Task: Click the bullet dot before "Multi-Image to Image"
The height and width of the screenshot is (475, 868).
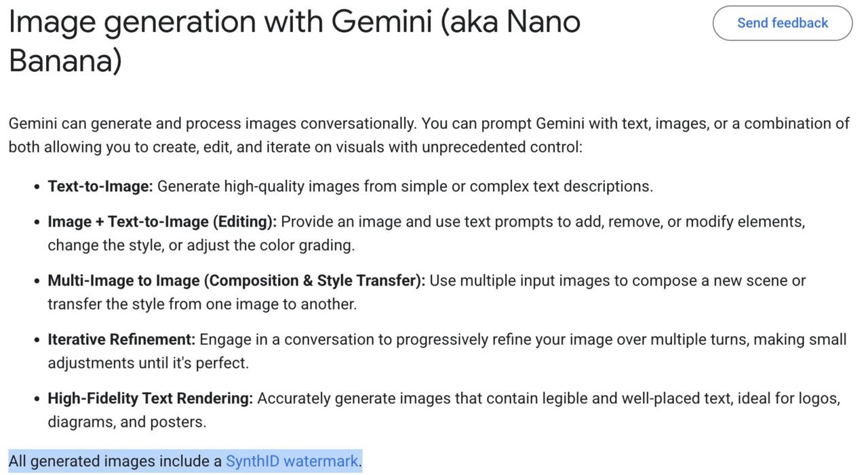Action: coord(37,282)
